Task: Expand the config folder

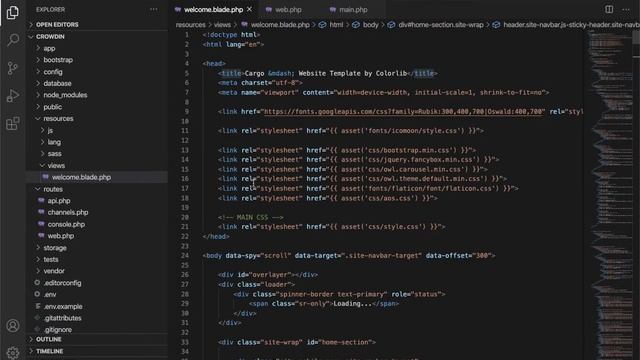Action: tap(53, 72)
